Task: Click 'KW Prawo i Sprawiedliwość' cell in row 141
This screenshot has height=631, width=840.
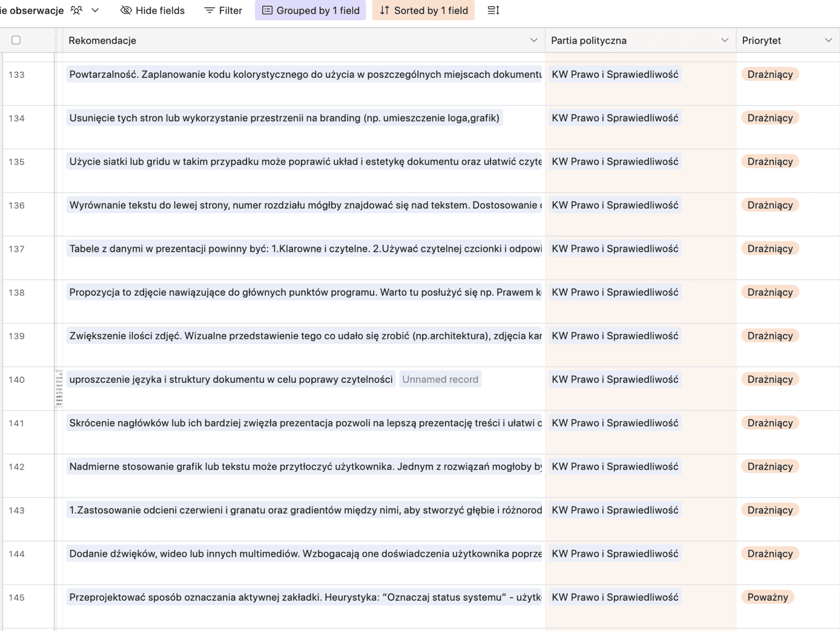Action: coord(641,433)
